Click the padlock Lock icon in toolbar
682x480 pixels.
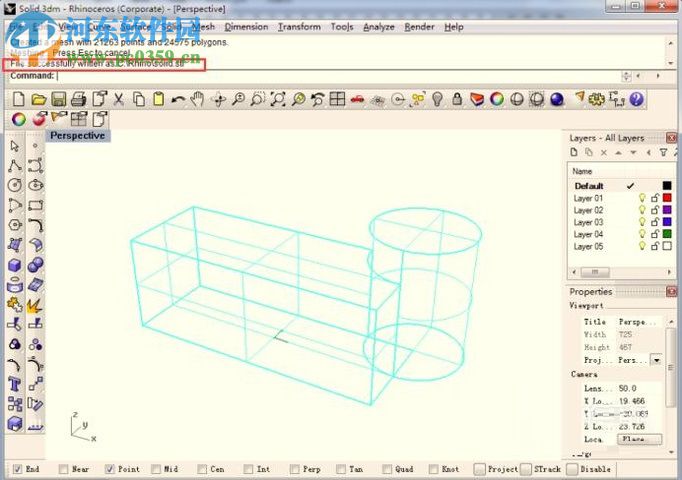pos(457,100)
